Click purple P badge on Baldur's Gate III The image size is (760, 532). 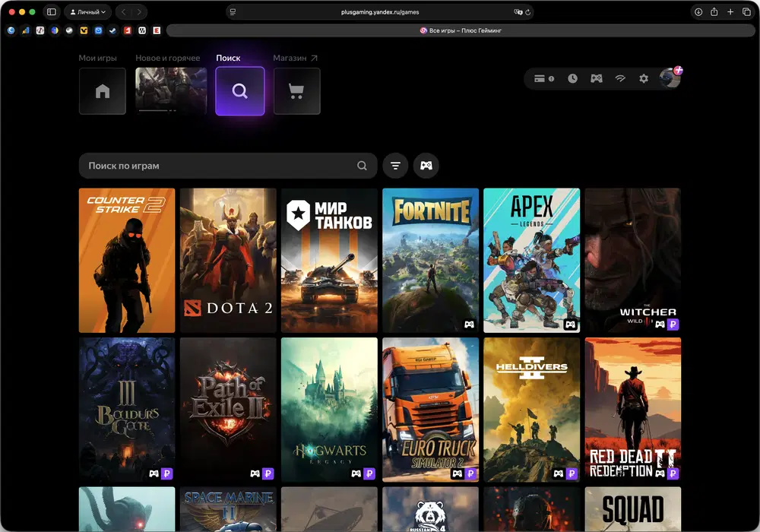tap(166, 473)
